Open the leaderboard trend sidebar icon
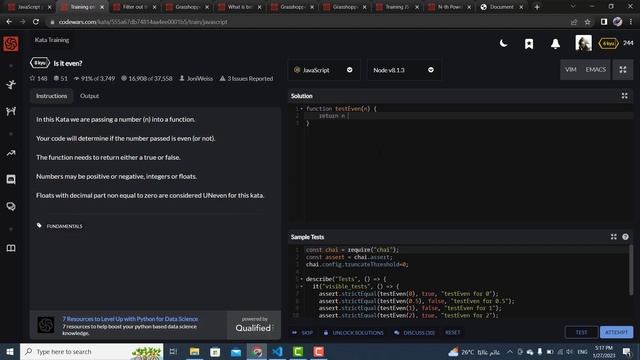 point(11,153)
